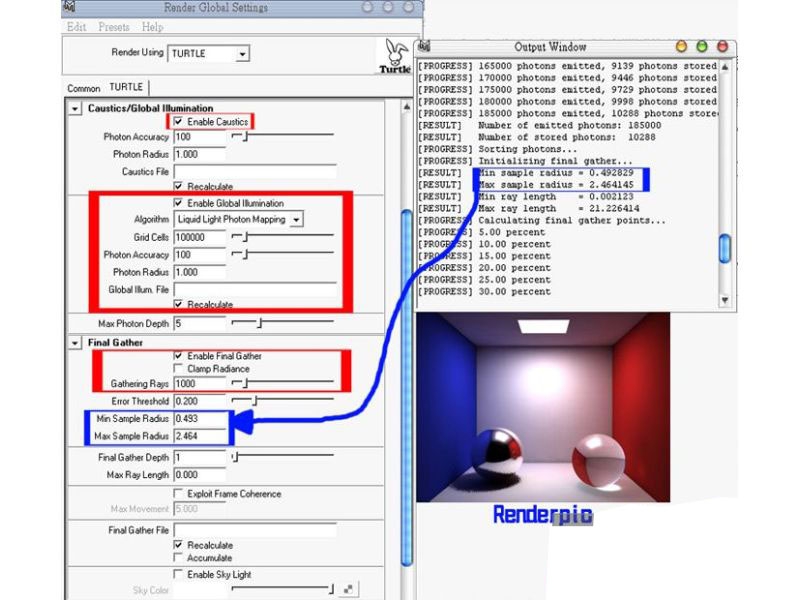800x600 pixels.
Task: Enable Exploit Frame Coherence
Action: coord(178,493)
